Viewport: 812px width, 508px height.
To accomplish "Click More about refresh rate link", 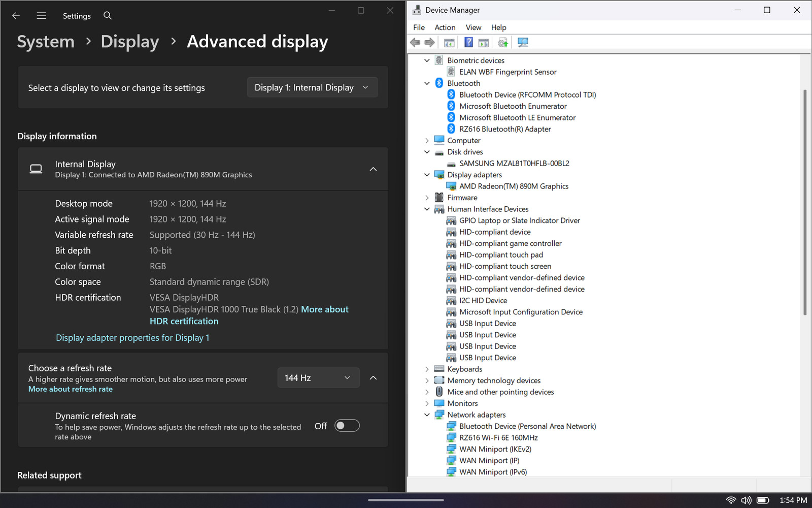I will click(71, 389).
